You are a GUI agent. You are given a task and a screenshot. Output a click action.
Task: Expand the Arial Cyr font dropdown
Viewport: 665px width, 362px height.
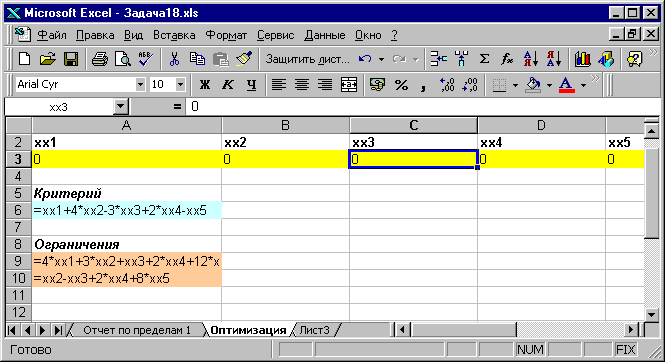(140, 85)
